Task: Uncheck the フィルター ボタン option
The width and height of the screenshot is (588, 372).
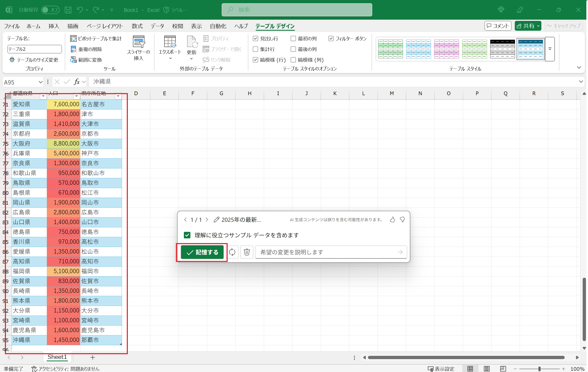Action: [x=331, y=39]
